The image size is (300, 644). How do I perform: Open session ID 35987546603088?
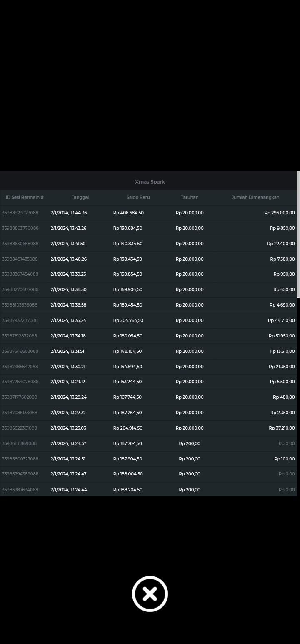20,351
